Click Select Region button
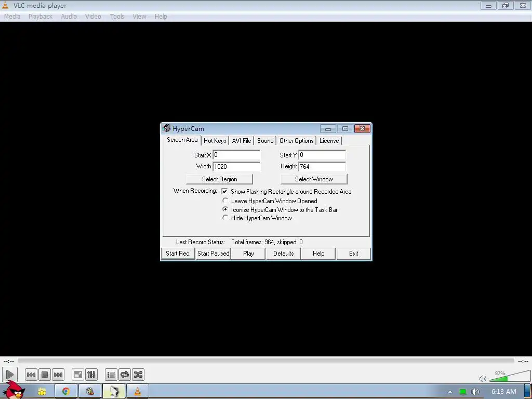Screen dimensions: 532x399 (x=220, y=179)
